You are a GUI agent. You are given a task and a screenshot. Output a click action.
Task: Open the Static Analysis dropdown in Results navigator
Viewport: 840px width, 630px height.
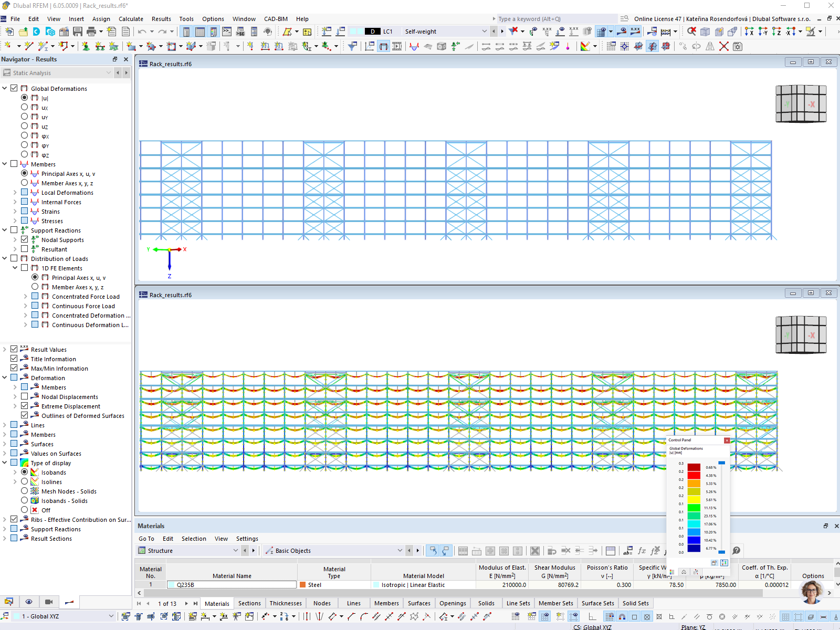[x=109, y=72]
